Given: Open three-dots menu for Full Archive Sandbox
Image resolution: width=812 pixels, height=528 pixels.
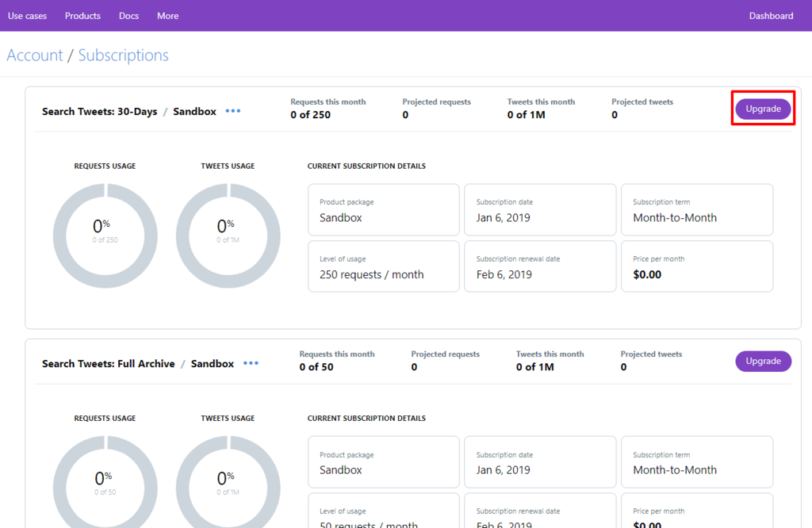Looking at the screenshot, I should [x=251, y=363].
